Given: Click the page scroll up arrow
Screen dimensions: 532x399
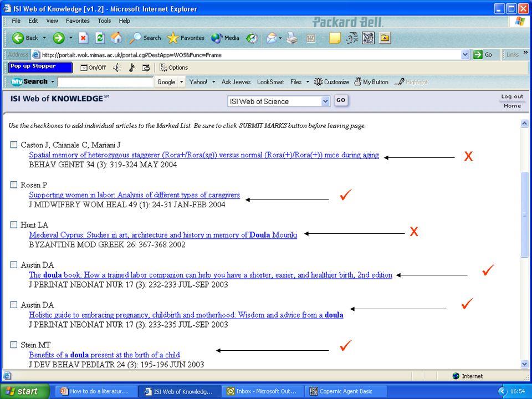Looking at the screenshot, I should tap(525, 124).
